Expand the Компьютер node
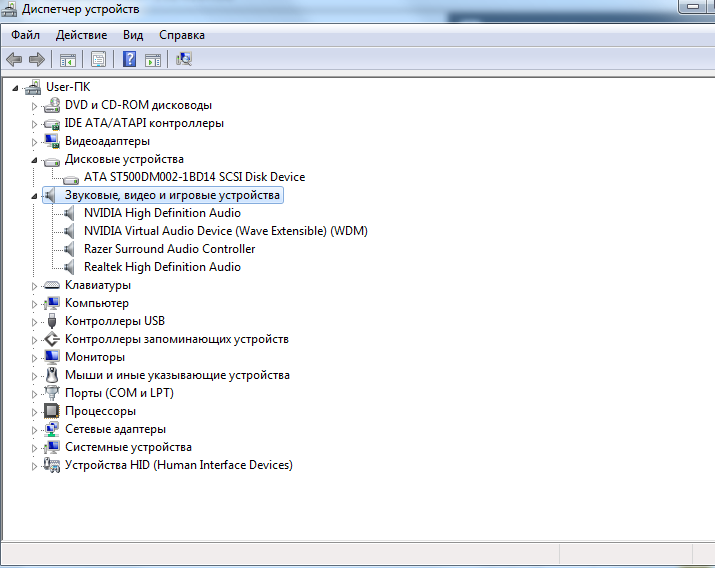 [x=34, y=304]
